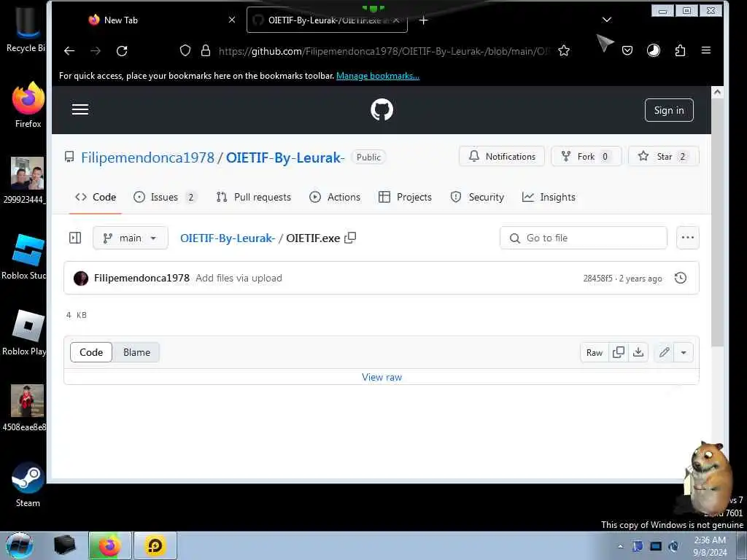Click the pencil edit file icon
This screenshot has width=747, height=560.
coord(664,352)
